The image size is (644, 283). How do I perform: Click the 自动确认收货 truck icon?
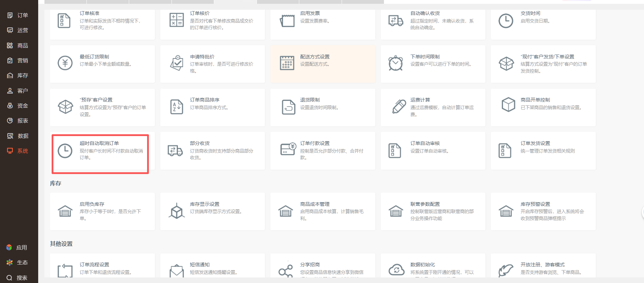click(x=396, y=21)
